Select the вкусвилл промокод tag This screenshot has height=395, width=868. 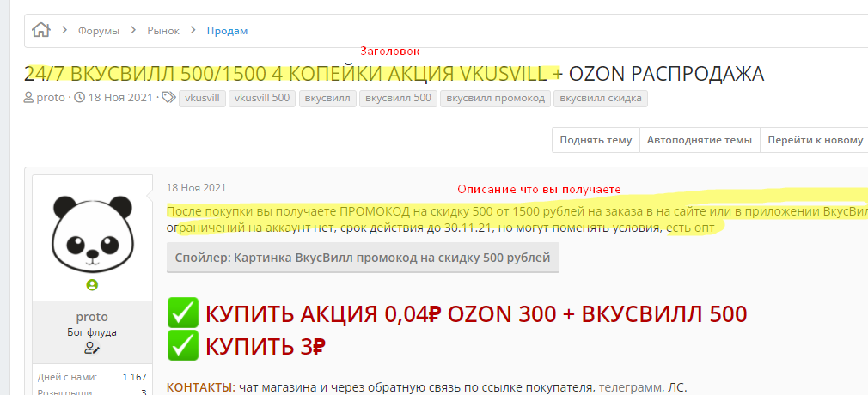tap(495, 99)
